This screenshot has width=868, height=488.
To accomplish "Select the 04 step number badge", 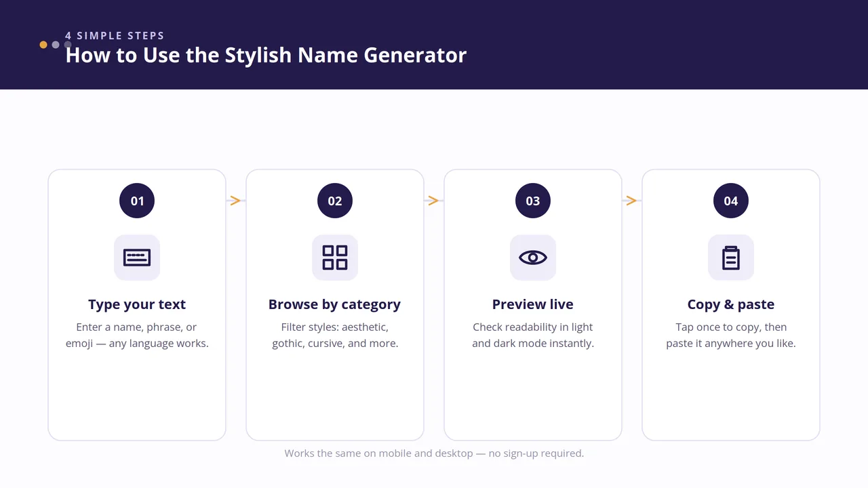I will [x=731, y=201].
